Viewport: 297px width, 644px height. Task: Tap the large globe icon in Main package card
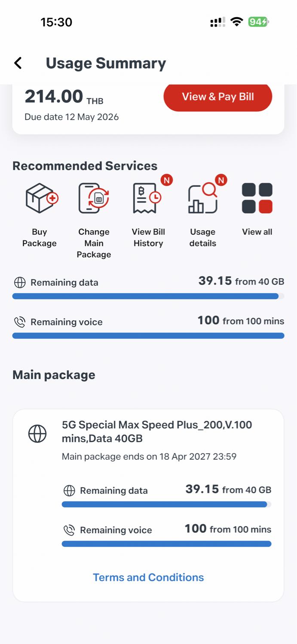pyautogui.click(x=37, y=434)
